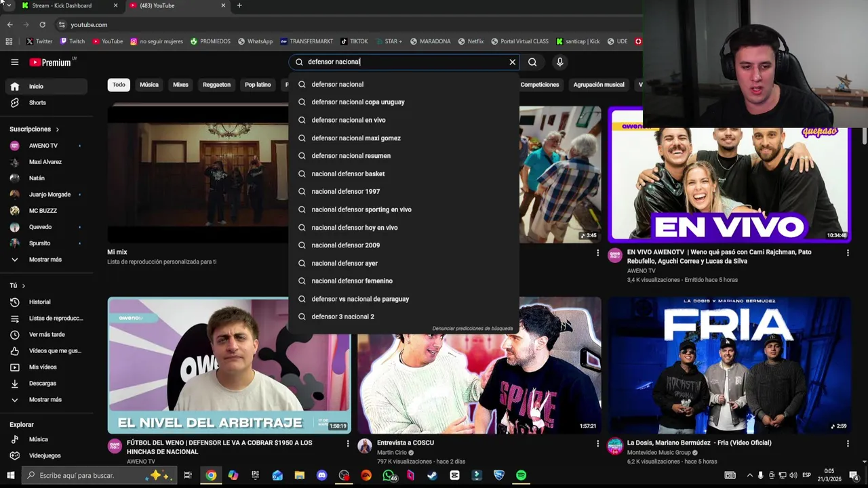Open Música under Explorar
The width and height of the screenshot is (868, 488).
pyautogui.click(x=45, y=439)
